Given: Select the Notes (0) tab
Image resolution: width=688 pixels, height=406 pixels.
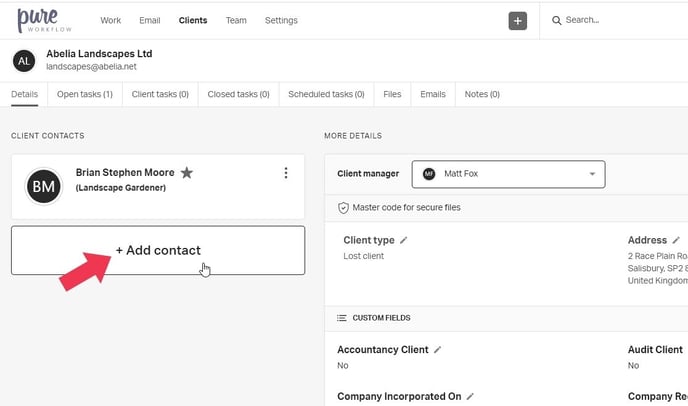Looking at the screenshot, I should click(x=481, y=94).
